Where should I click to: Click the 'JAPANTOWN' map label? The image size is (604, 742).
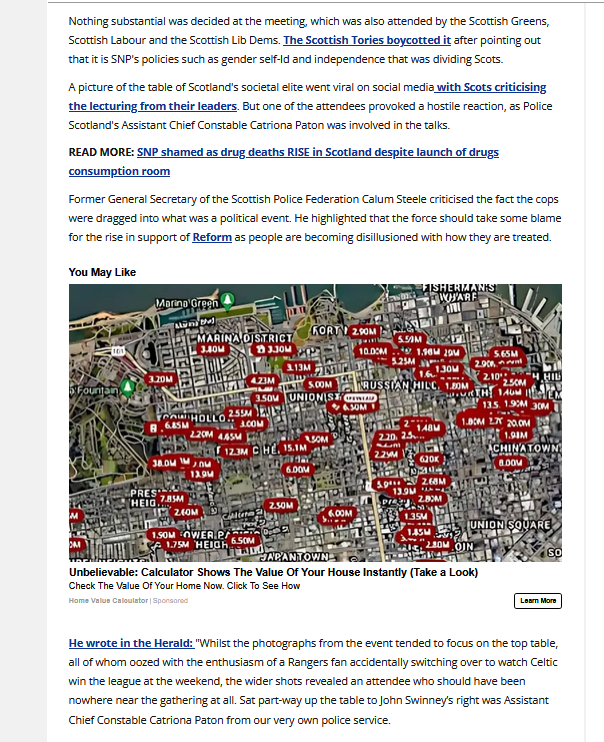pos(294,556)
